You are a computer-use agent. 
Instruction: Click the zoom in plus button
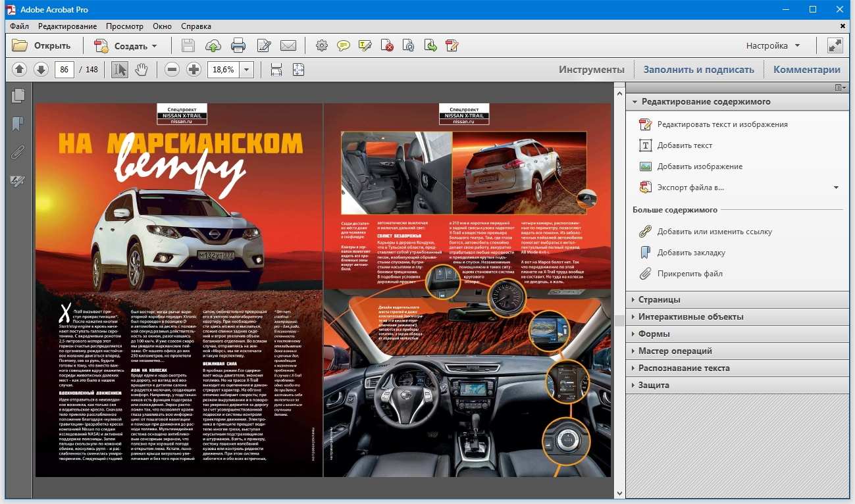coord(194,70)
